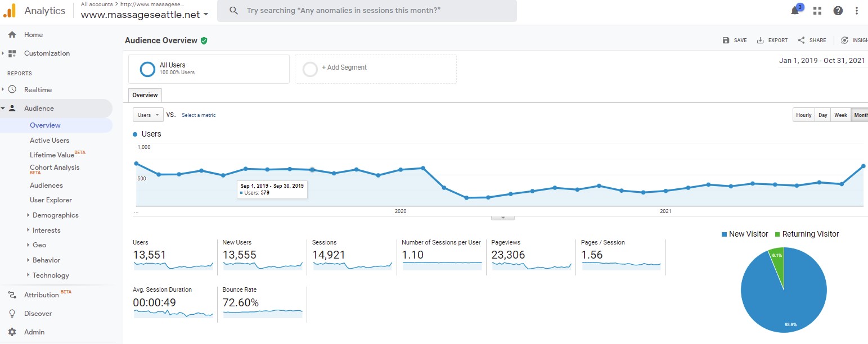Open the help question mark icon
The image size is (868, 344).
[x=838, y=11]
